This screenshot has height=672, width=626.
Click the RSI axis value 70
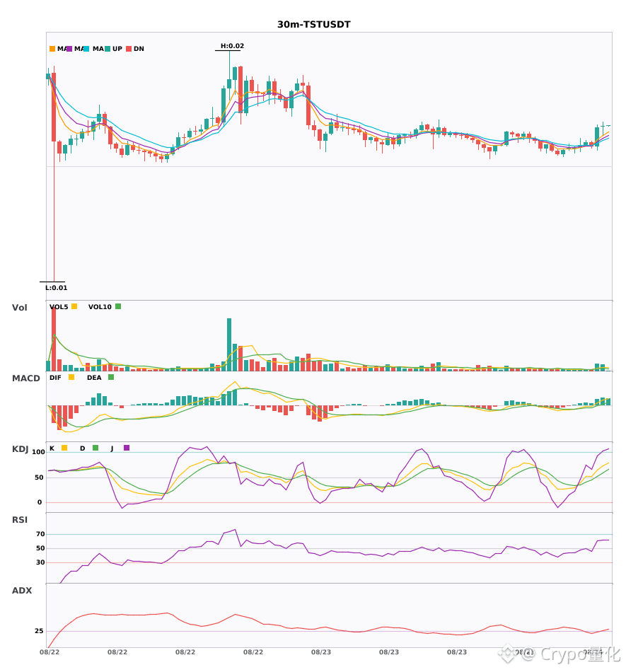click(40, 534)
